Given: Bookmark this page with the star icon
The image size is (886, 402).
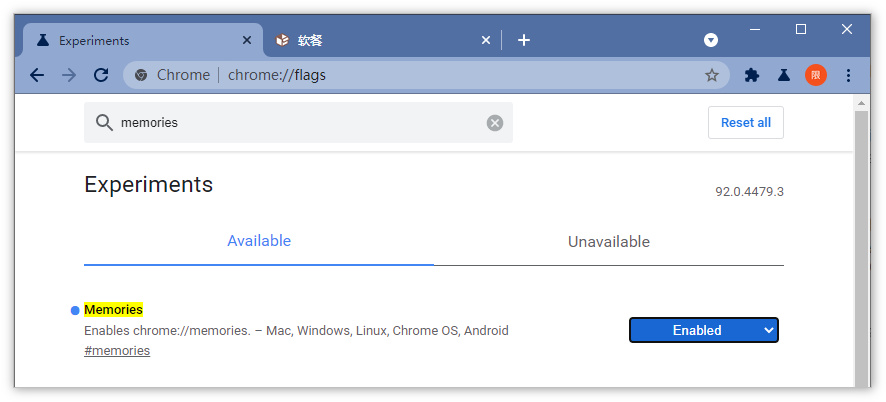Looking at the screenshot, I should coord(712,75).
